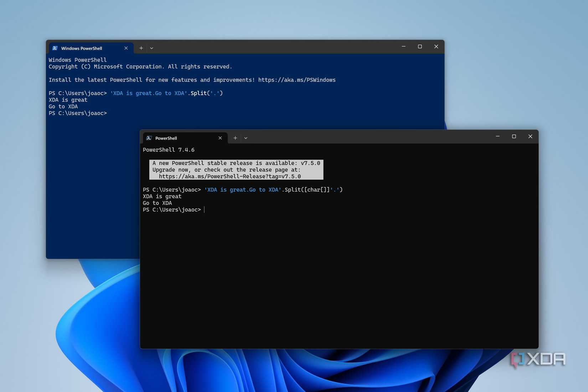
Task: Click the close icon on PowerShell tab
Action: (220, 138)
